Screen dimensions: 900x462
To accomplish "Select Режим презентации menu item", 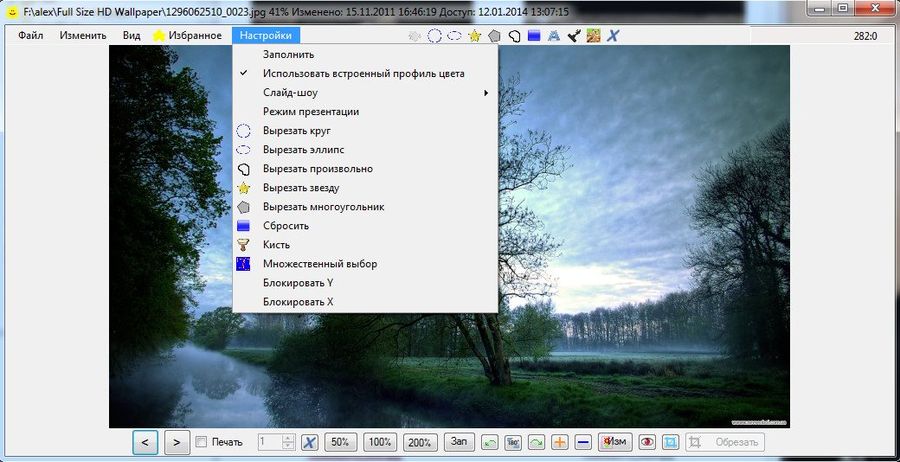I will [364, 111].
